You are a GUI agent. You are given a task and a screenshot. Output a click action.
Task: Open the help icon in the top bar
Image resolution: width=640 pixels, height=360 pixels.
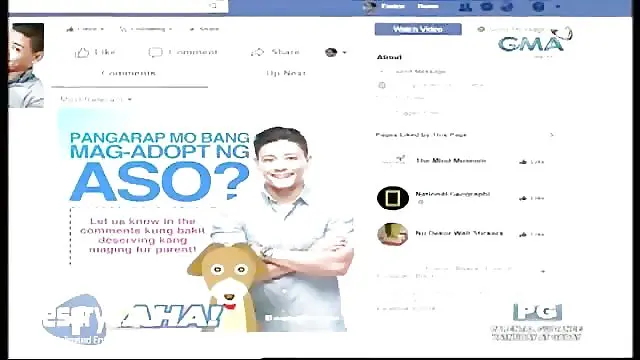(x=538, y=7)
